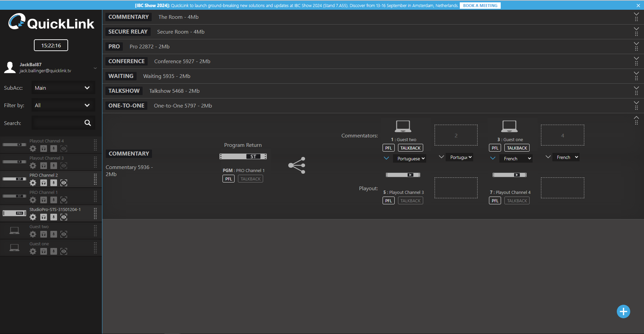The image size is (644, 334).
Task: Click the share icon in Commentary room
Action: pyautogui.click(x=297, y=165)
